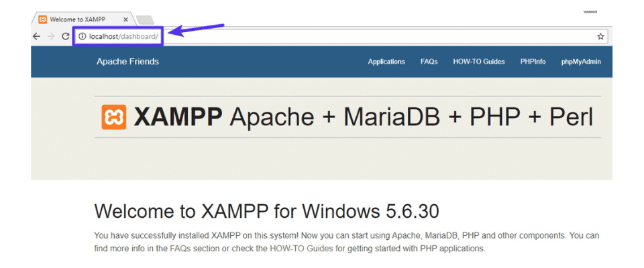Close the Welcome to XAMPP tab
Viewport: 644px width, 268px height.
coord(125,19)
